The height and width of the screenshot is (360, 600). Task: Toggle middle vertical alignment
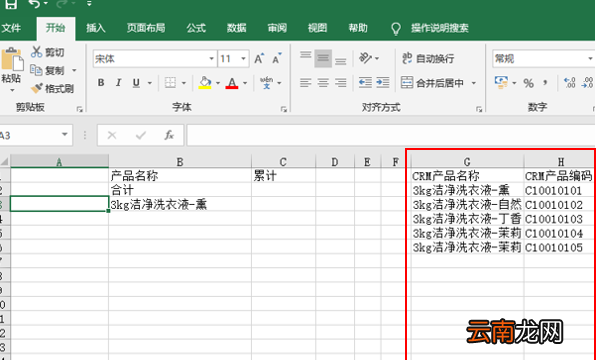(323, 59)
